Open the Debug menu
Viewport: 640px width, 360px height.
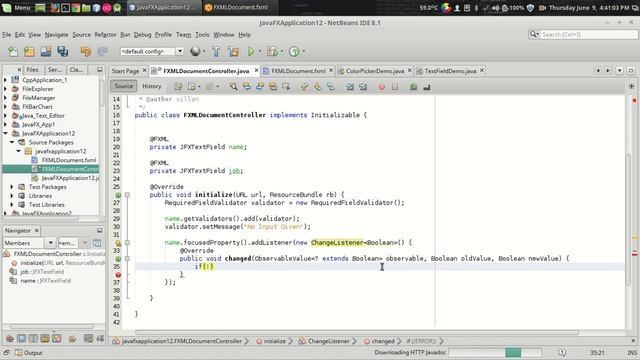pos(142,35)
